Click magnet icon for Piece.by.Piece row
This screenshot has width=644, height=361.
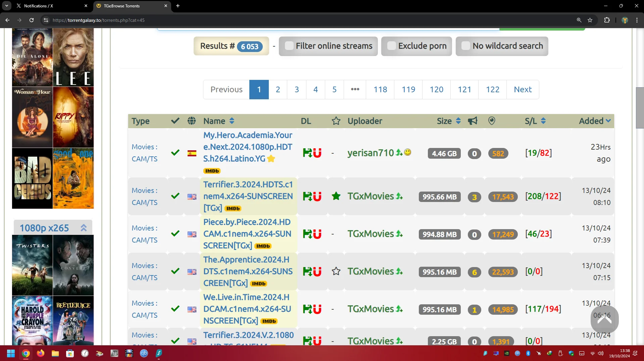(x=317, y=234)
